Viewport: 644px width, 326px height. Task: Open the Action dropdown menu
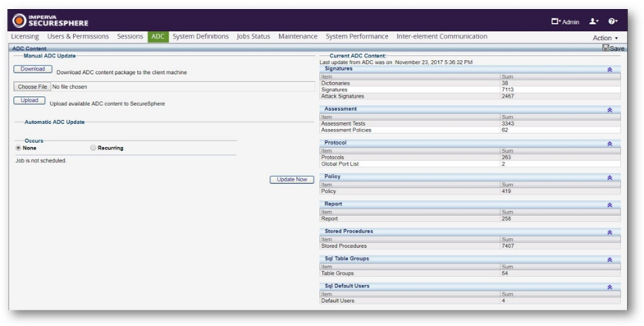click(x=605, y=38)
